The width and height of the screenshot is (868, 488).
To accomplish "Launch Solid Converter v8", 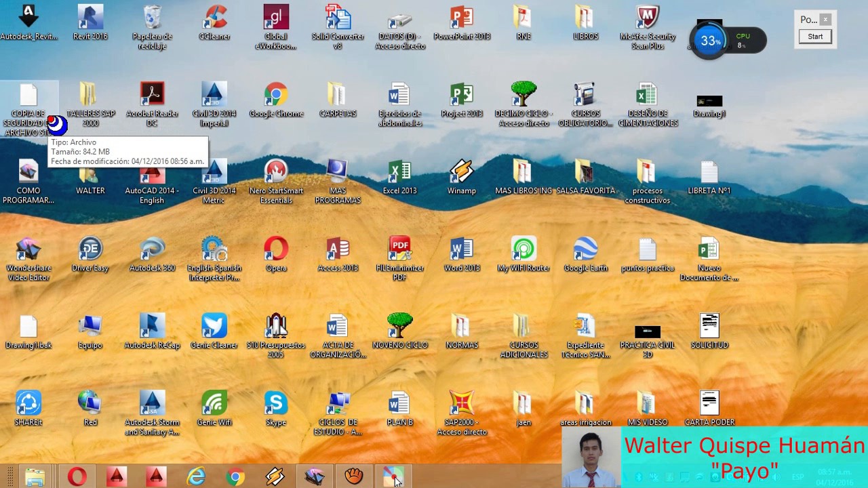I will (338, 27).
